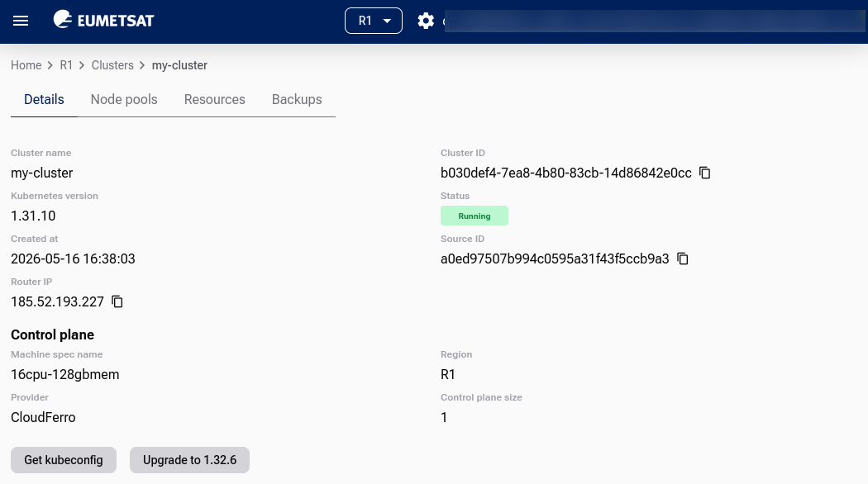Image resolution: width=868 pixels, height=484 pixels.
Task: Open the Node pools tab
Action: [124, 100]
